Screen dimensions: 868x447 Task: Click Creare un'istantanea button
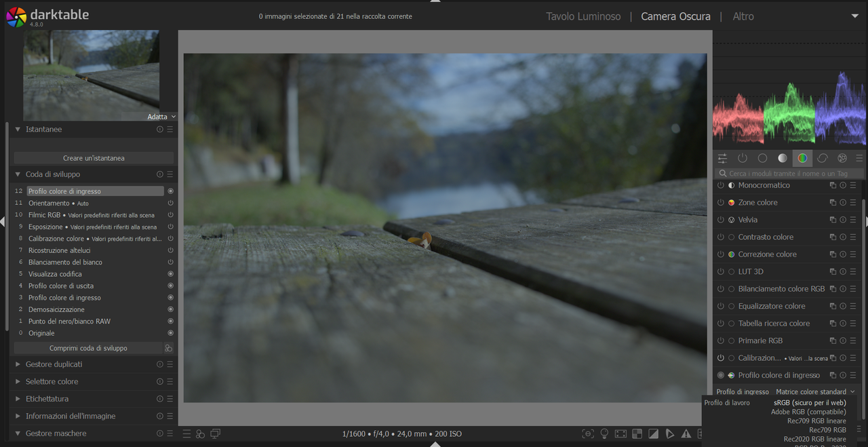click(x=94, y=158)
